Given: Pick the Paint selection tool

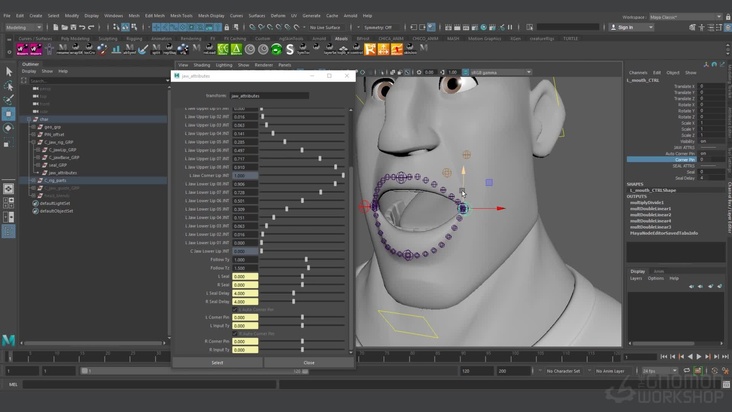Looking at the screenshot, I should [8, 100].
